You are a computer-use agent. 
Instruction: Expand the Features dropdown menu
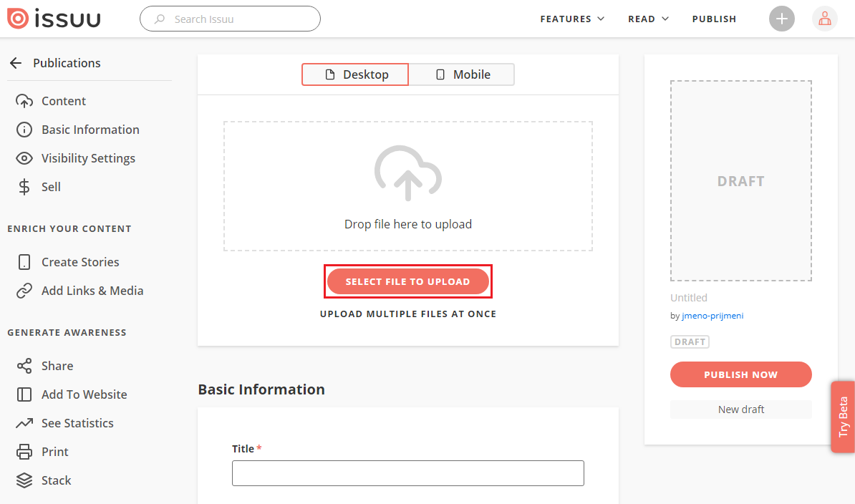[x=571, y=19]
